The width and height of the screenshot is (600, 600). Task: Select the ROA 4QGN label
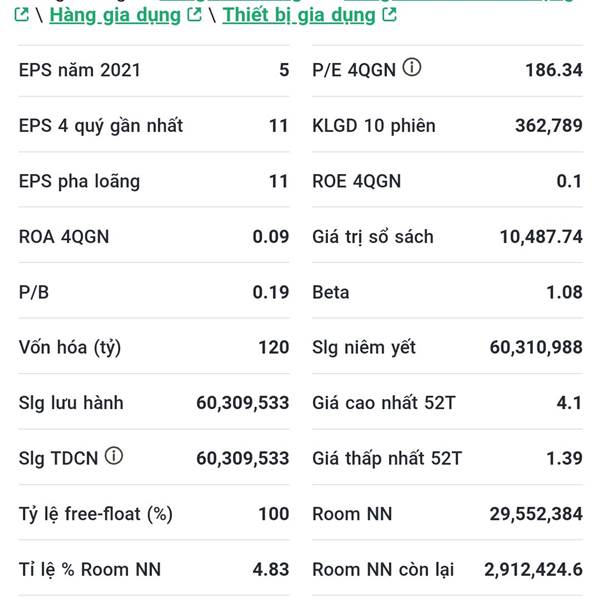pos(64,237)
